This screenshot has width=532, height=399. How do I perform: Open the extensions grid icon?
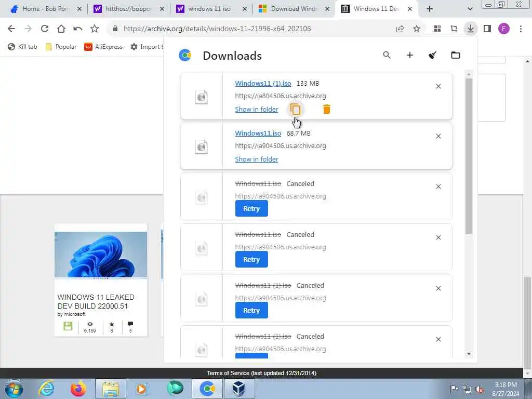437,29
